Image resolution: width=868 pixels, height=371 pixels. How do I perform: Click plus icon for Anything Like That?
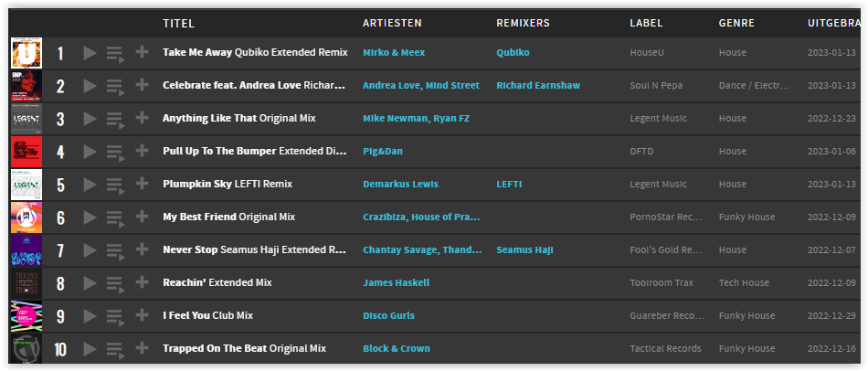click(143, 118)
